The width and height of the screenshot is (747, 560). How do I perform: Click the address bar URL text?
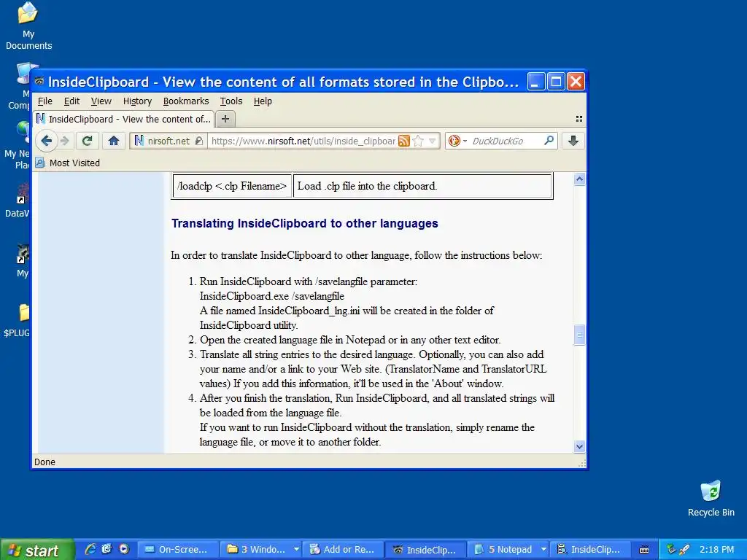tap(303, 141)
